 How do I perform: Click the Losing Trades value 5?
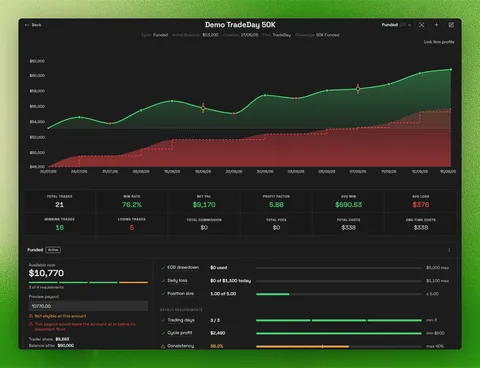pos(132,228)
